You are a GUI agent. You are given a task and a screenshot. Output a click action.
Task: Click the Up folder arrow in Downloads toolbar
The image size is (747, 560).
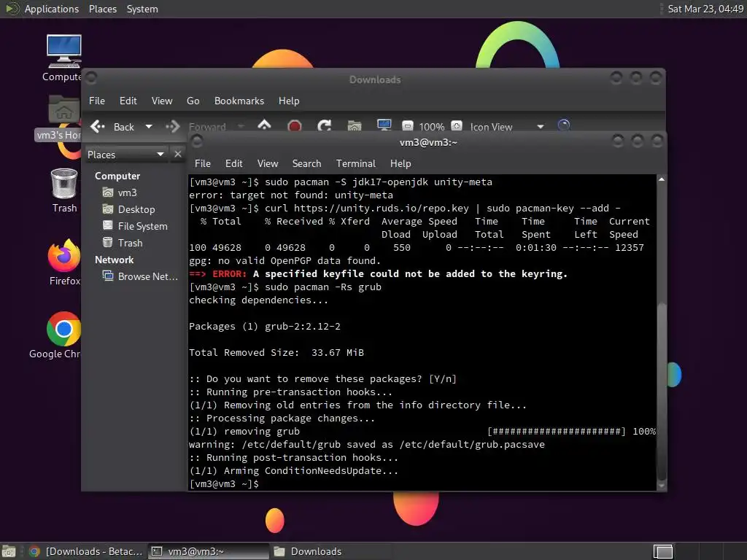[x=264, y=125]
